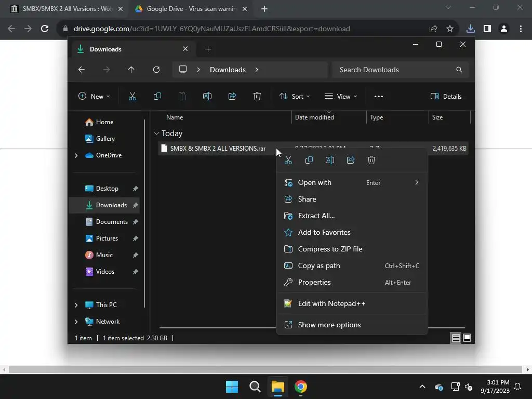
Task: Click search magnifier in Search Downloads
Action: pos(459,70)
